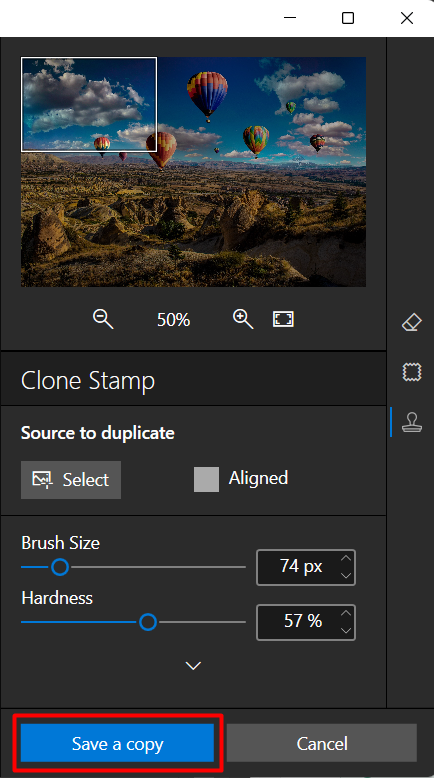
Task: Click the 57 % hardness field
Action: click(306, 622)
